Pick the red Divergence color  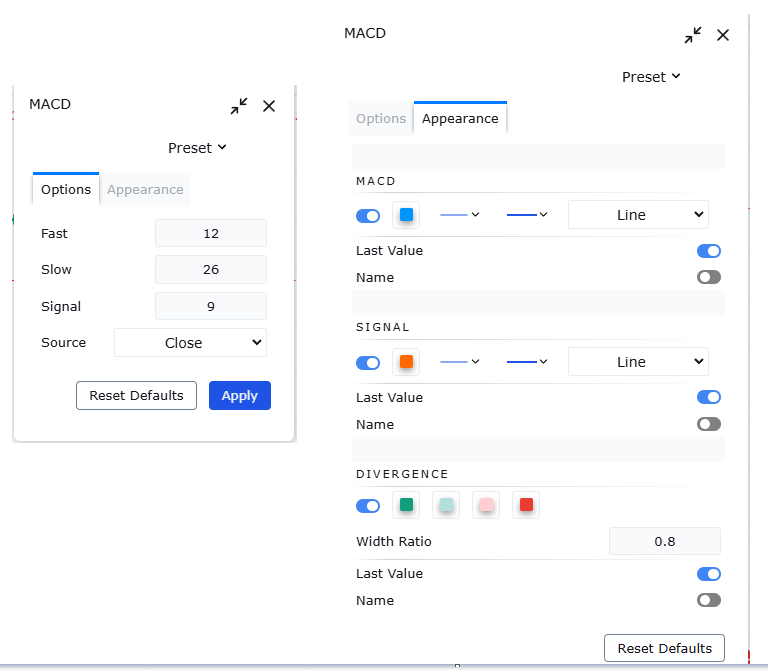526,505
